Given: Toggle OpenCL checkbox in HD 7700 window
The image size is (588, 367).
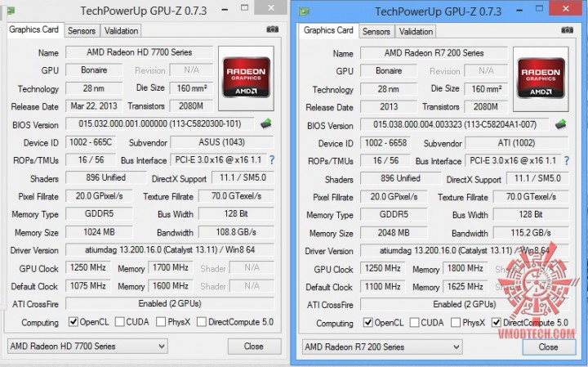Looking at the screenshot, I should [x=73, y=321].
